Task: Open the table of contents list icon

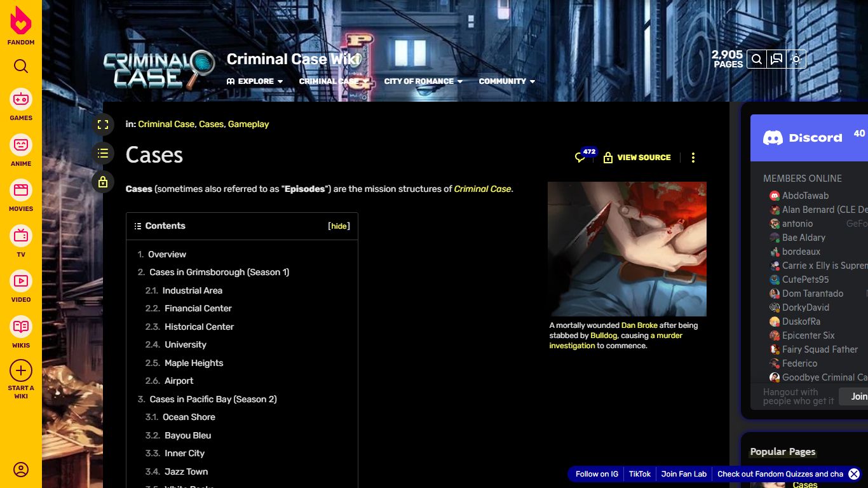Action: [103, 153]
